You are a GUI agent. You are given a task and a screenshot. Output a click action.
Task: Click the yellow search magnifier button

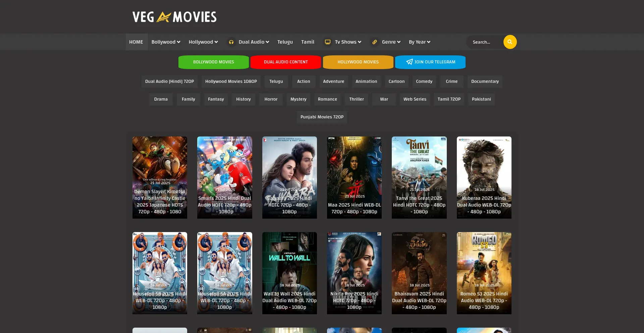click(x=510, y=42)
